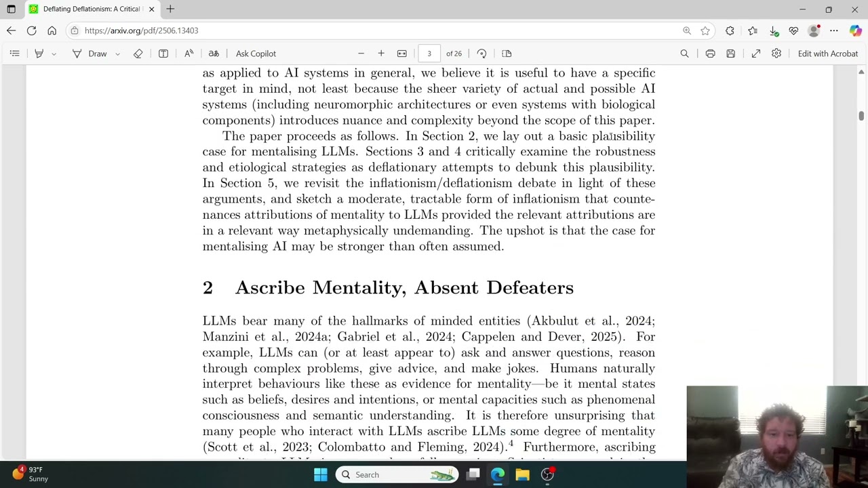Select the Erase tool

pyautogui.click(x=138, y=54)
